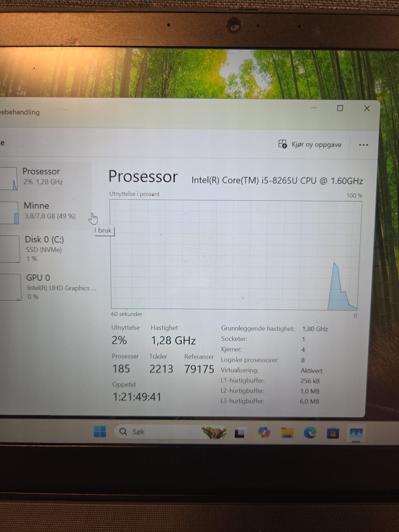Click the Referanser count 79175
399x532 pixels.
click(x=199, y=369)
